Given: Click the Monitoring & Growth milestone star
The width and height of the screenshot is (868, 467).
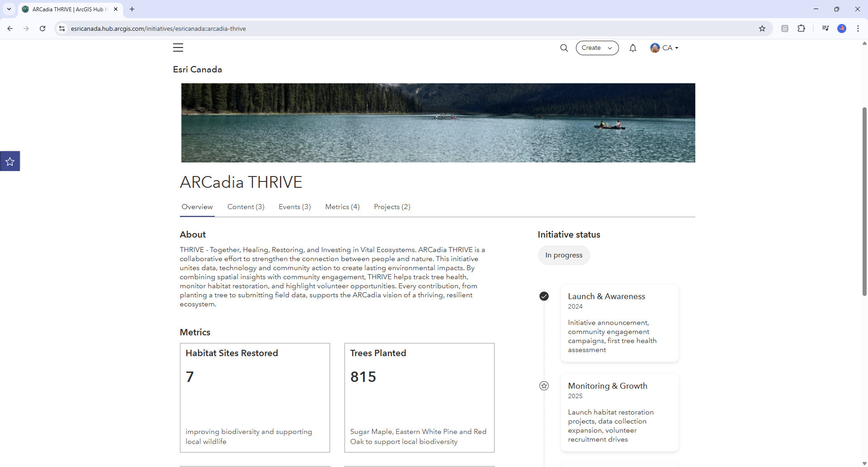Looking at the screenshot, I should tap(544, 386).
